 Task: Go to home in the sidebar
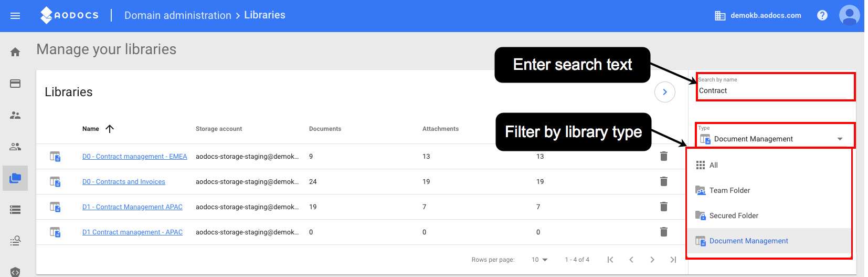(x=15, y=52)
